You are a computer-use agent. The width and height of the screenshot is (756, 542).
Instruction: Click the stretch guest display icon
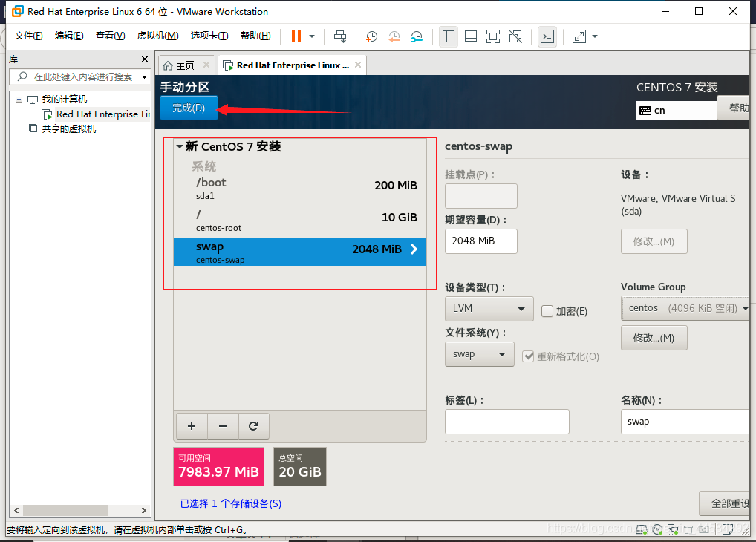coord(579,36)
